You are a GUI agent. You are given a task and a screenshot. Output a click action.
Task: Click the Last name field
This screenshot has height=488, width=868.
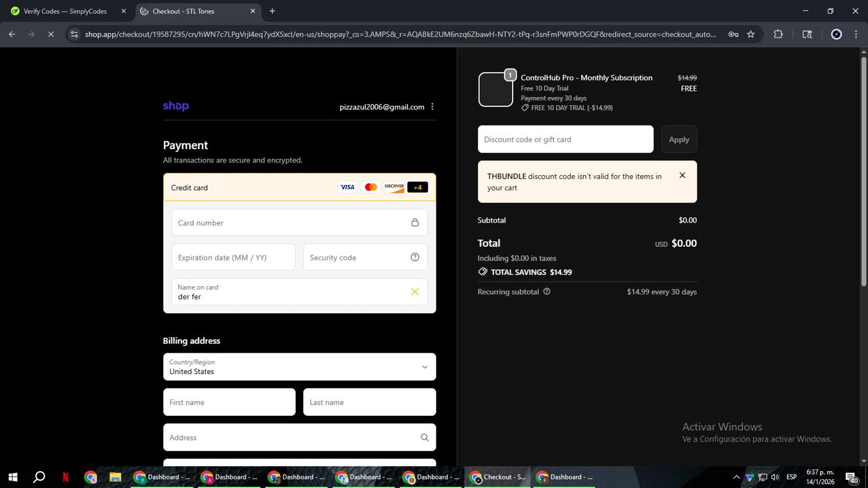[369, 402]
